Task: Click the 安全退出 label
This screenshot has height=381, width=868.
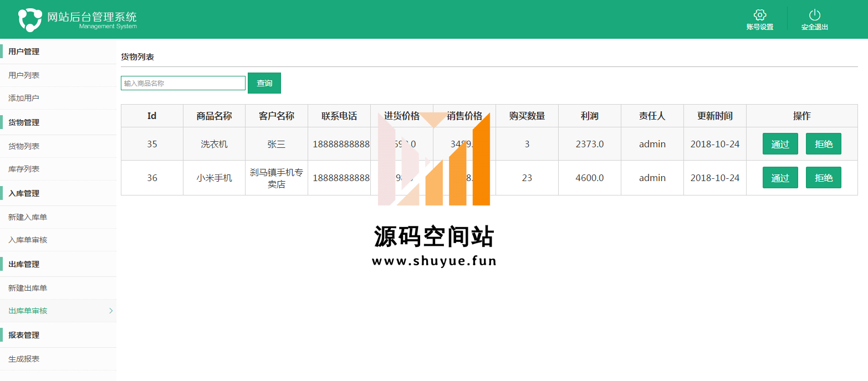Action: [x=814, y=27]
